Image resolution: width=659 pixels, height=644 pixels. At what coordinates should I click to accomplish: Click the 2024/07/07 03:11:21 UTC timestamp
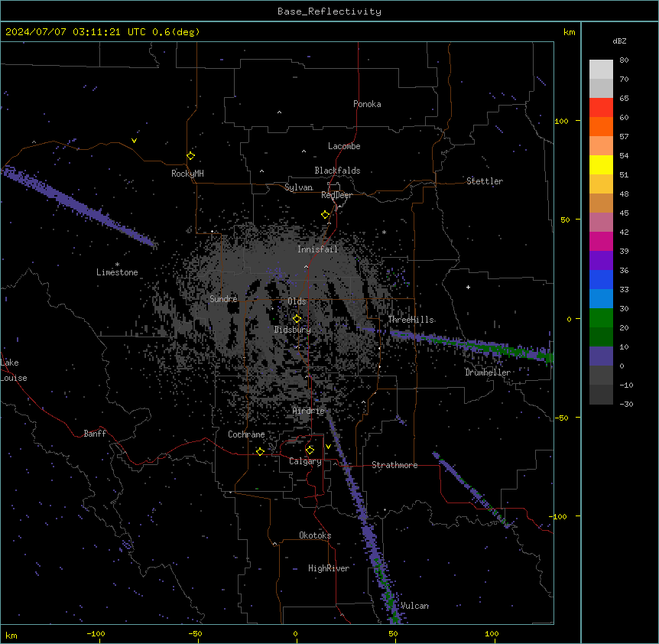tap(76, 32)
